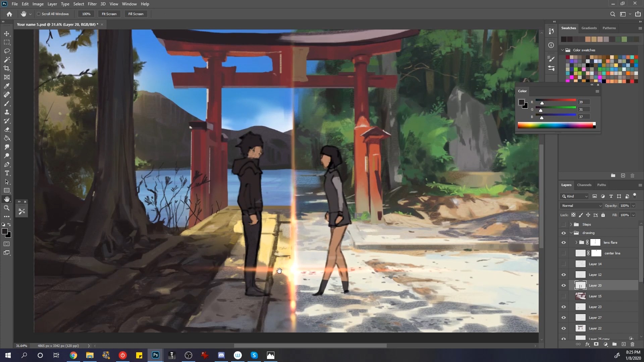Show Layer 15 visibility
Viewport: 644px width, 362px height.
point(563,296)
